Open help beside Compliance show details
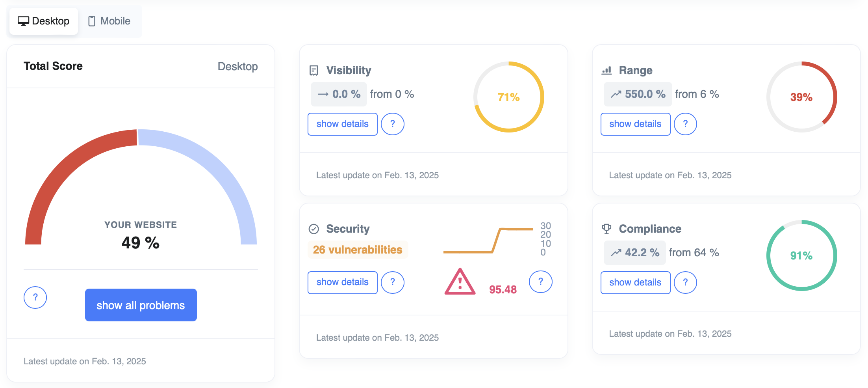868x388 pixels. [685, 282]
